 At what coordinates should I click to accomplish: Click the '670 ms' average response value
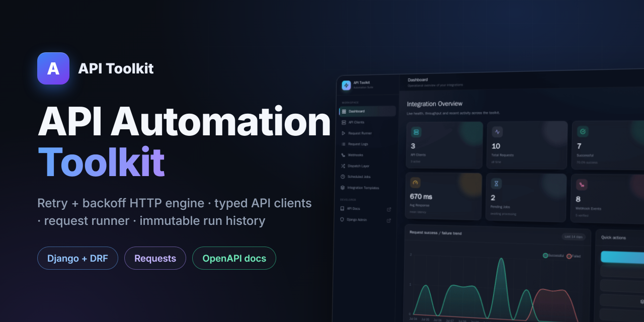[x=421, y=197]
